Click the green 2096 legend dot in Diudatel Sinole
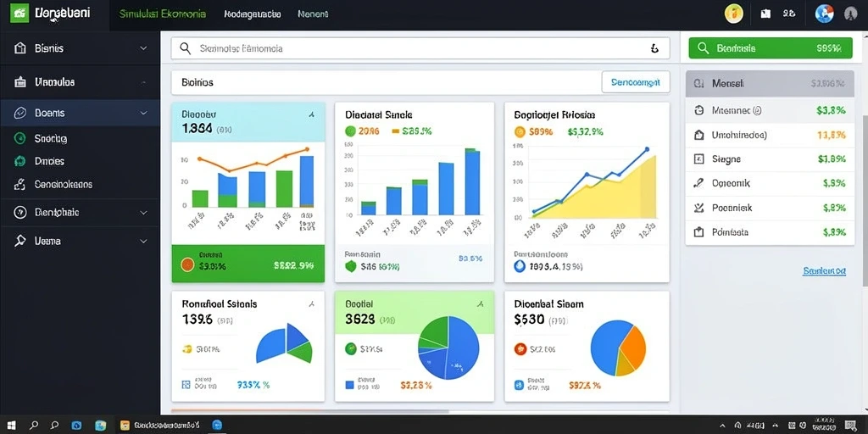 [x=350, y=131]
